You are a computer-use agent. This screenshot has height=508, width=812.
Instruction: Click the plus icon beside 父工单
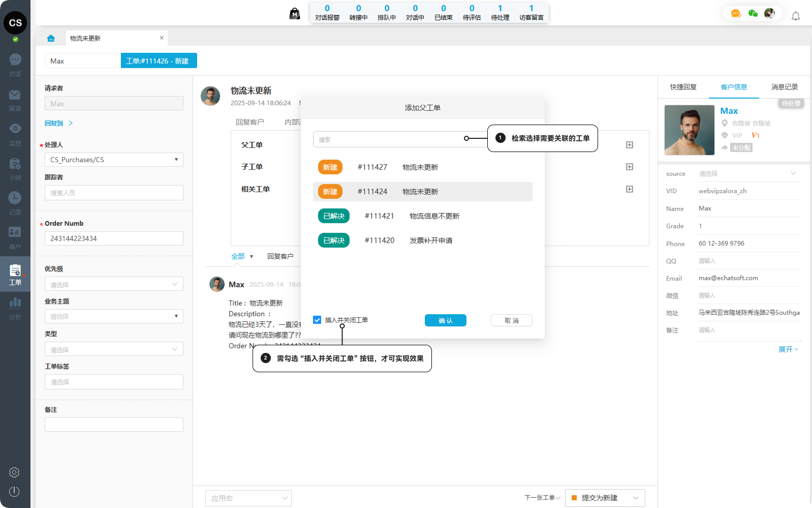[629, 145]
